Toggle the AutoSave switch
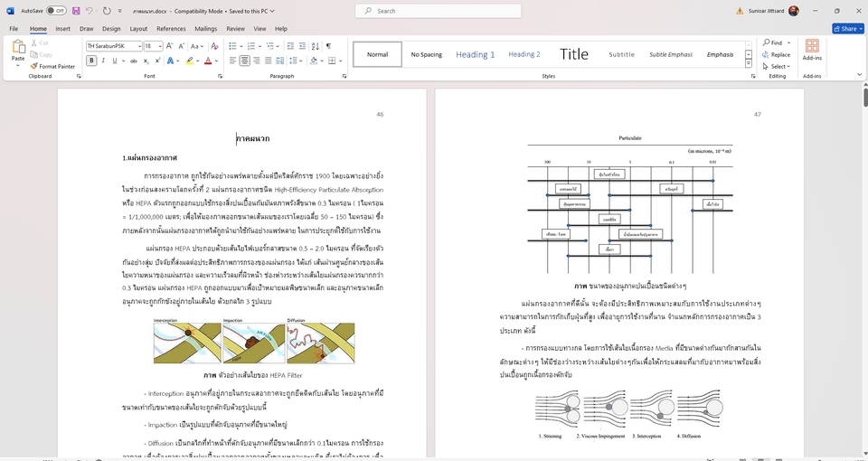Image resolution: width=868 pixels, height=461 pixels. tap(55, 11)
